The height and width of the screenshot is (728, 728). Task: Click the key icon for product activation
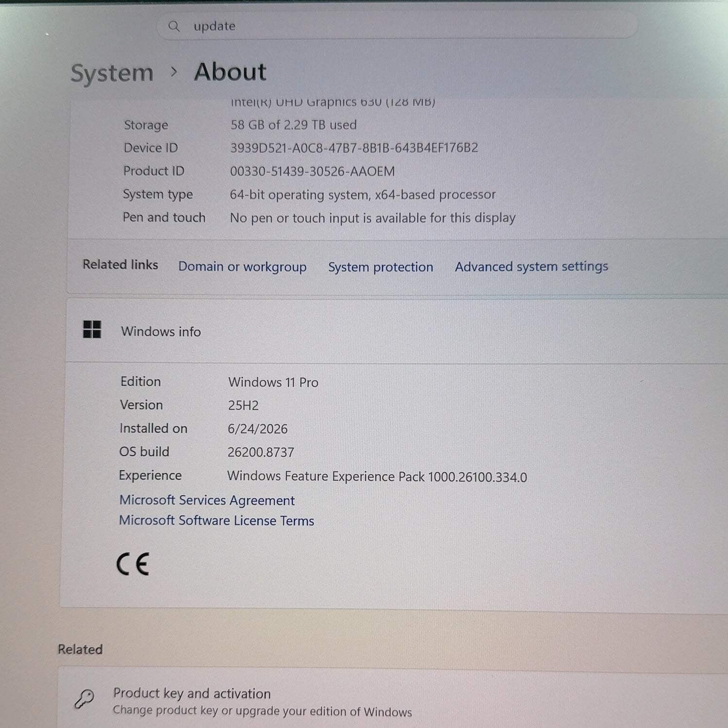pyautogui.click(x=84, y=699)
